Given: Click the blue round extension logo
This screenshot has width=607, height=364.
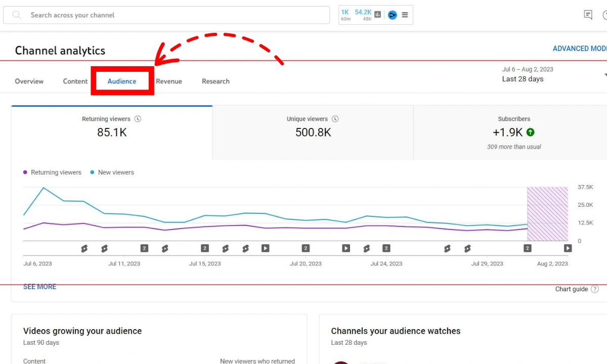Looking at the screenshot, I should pyautogui.click(x=392, y=15).
